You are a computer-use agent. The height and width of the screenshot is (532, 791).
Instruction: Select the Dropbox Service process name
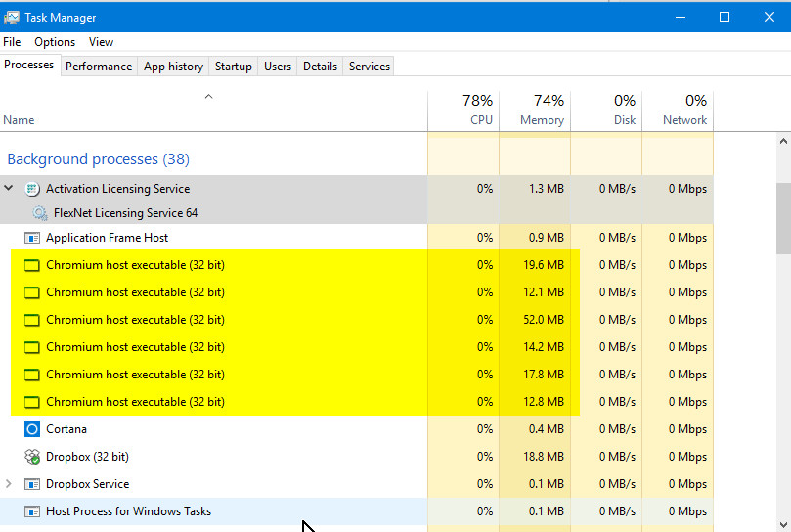[x=87, y=484]
